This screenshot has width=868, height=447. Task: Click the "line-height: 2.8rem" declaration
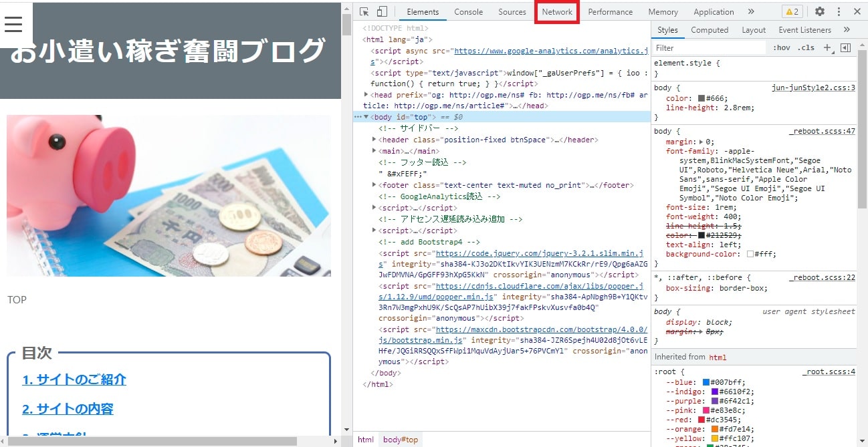(710, 108)
